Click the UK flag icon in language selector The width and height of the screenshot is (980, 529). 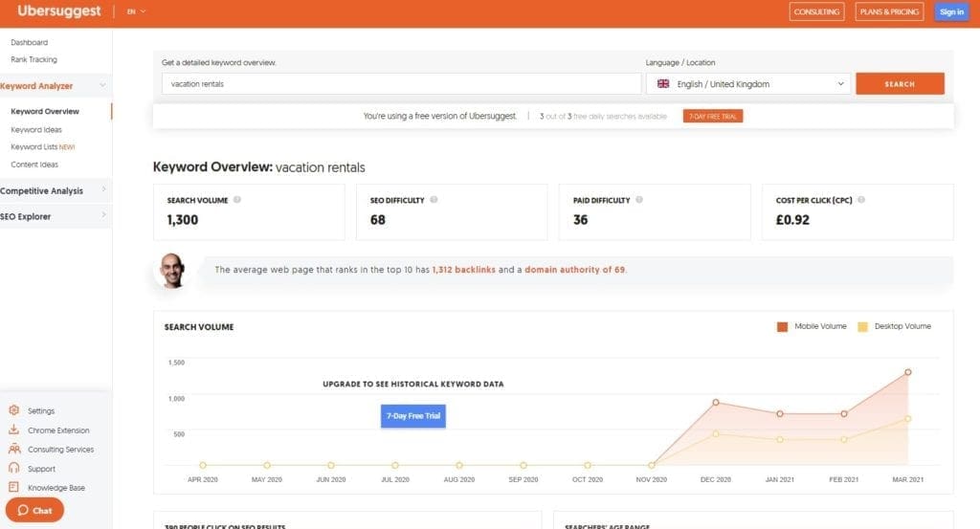coord(663,83)
